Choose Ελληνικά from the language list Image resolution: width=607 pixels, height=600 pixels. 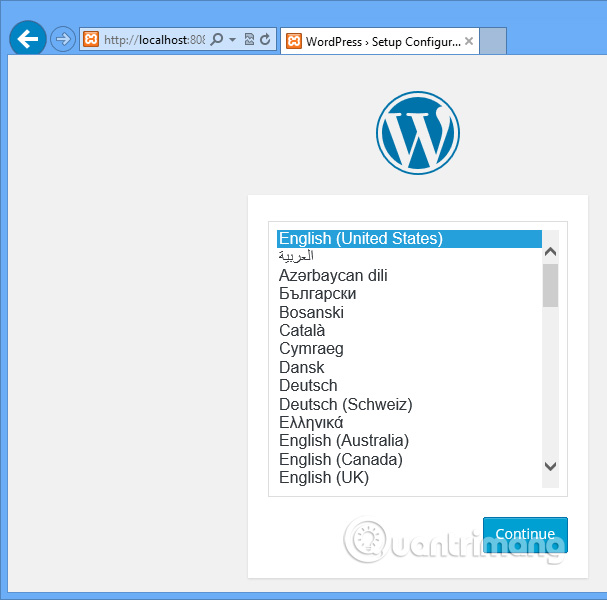[409, 422]
